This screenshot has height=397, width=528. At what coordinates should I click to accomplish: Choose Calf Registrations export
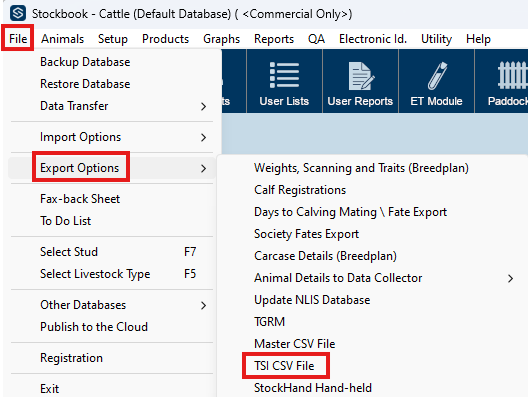point(300,190)
